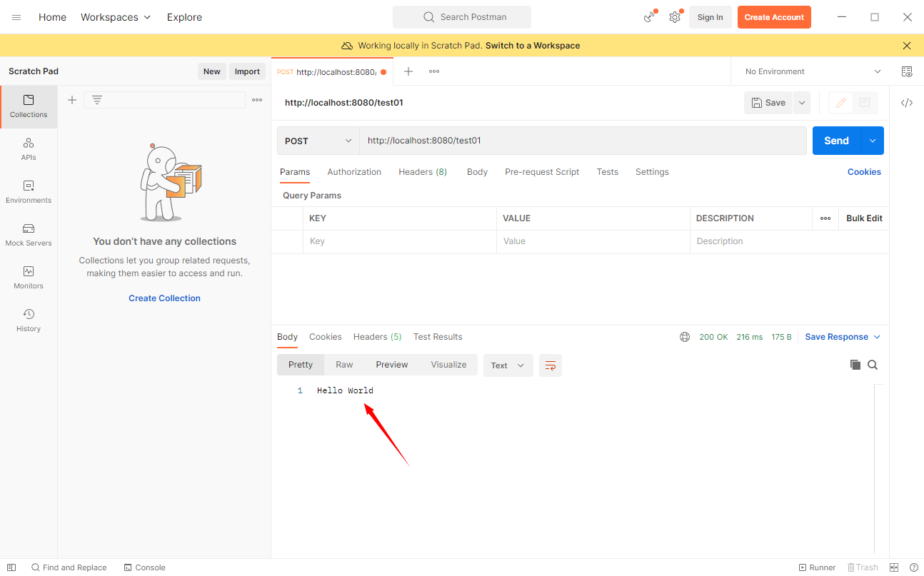The width and height of the screenshot is (924, 576).
Task: Open the Environments sidebar panel
Action: click(29, 192)
